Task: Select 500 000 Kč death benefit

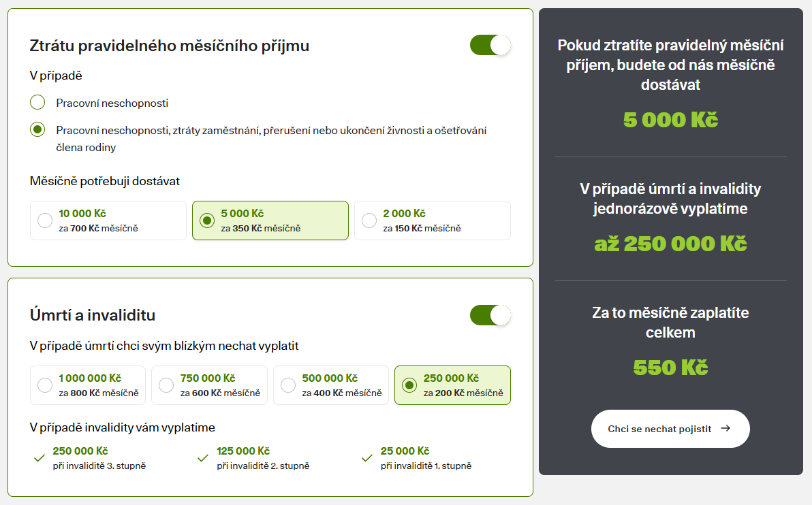Action: pos(288,385)
